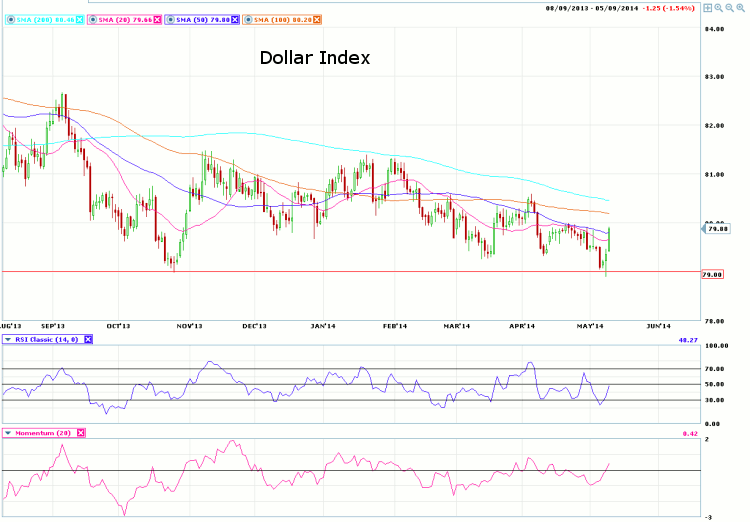Open the Momentum (20) dropdown arrow
Viewport: 750px width, 522px height.
[x=9, y=433]
